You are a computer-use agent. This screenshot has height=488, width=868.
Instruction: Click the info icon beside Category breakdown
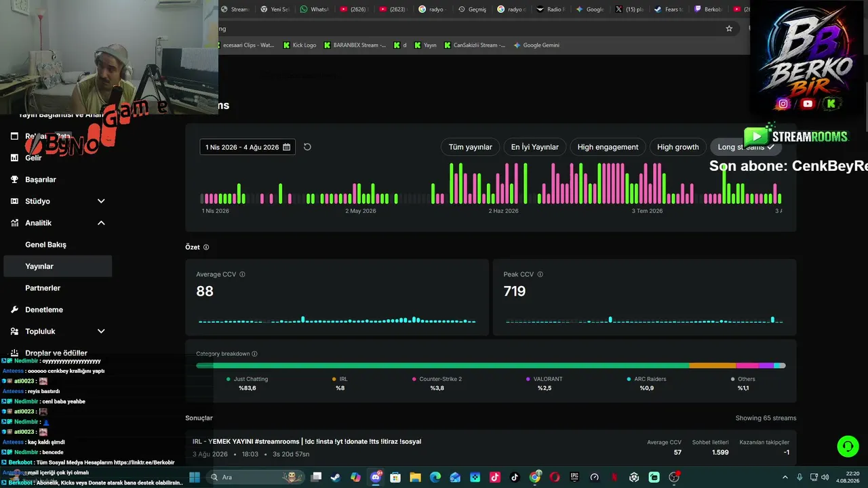coord(254,354)
